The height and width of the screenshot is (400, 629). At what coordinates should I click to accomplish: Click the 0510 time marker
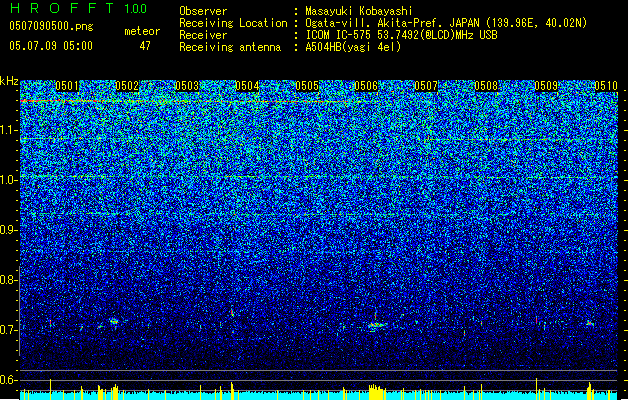(606, 86)
